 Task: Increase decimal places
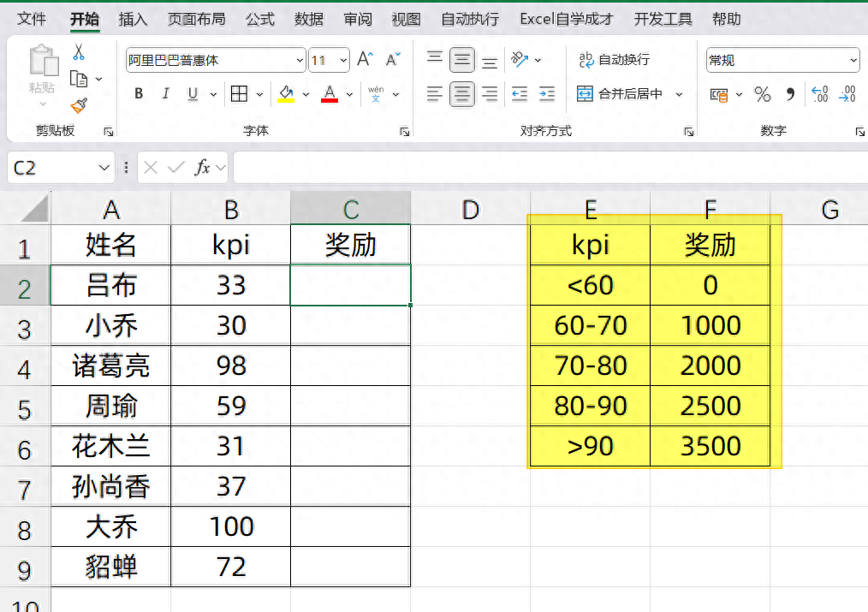coord(820,94)
